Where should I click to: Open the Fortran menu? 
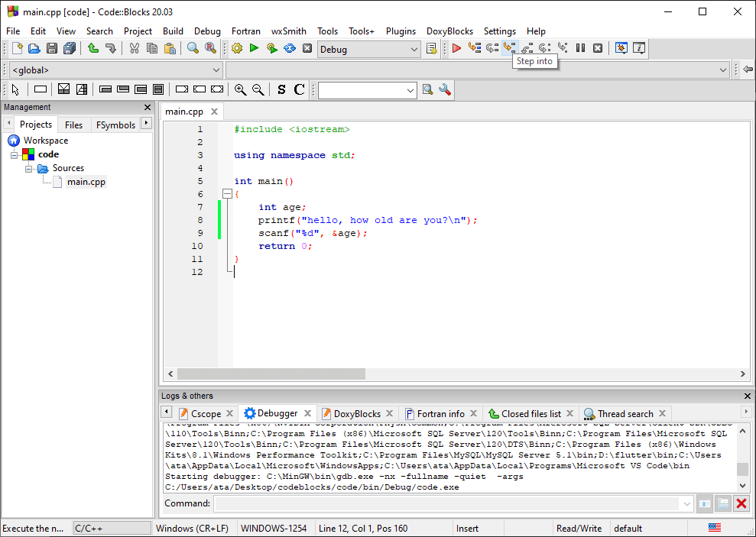(245, 31)
